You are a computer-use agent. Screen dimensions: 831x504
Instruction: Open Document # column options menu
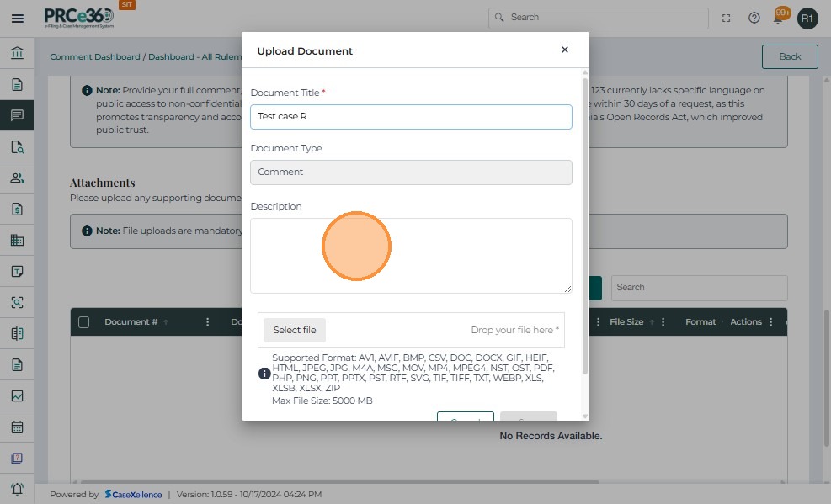[208, 321]
